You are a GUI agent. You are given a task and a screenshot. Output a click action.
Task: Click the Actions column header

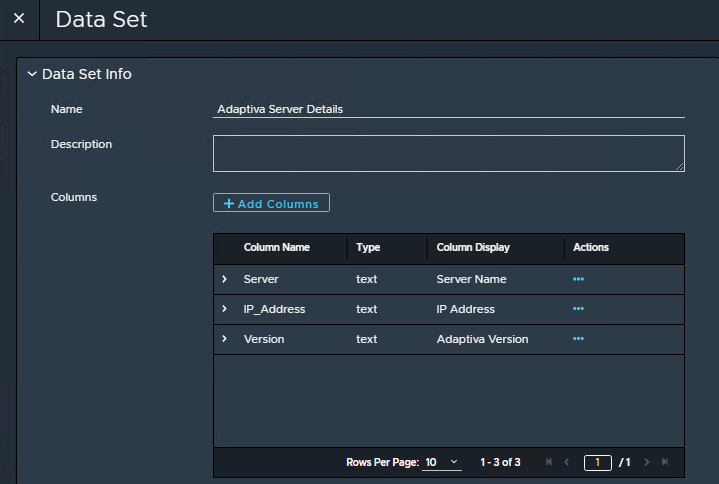coord(591,248)
